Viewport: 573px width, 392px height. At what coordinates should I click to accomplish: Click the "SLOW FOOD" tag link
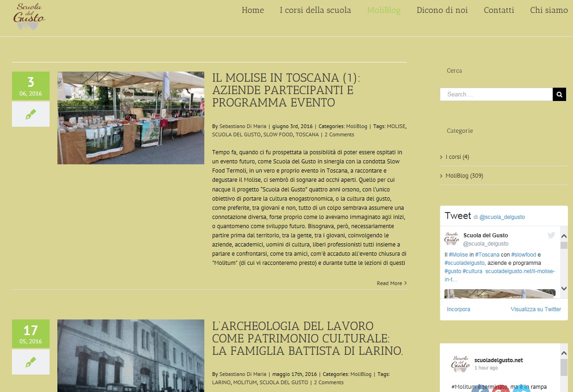tap(279, 134)
